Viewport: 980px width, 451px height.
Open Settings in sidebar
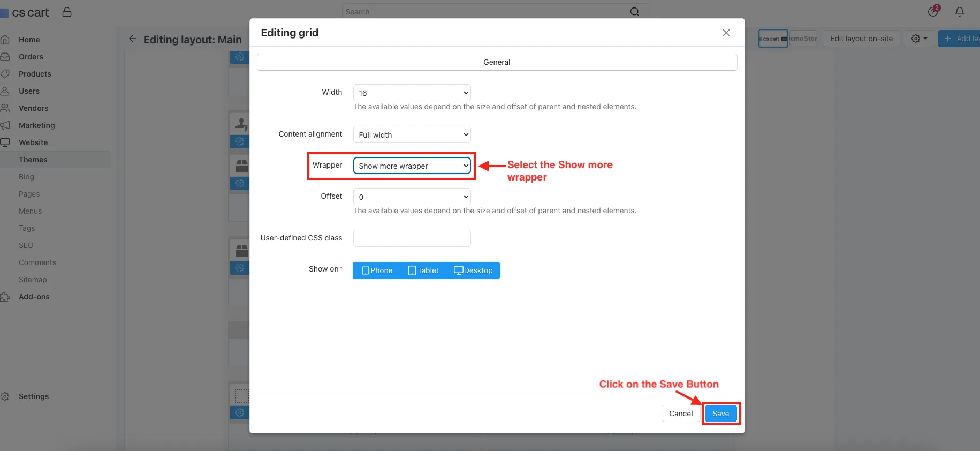(x=33, y=396)
